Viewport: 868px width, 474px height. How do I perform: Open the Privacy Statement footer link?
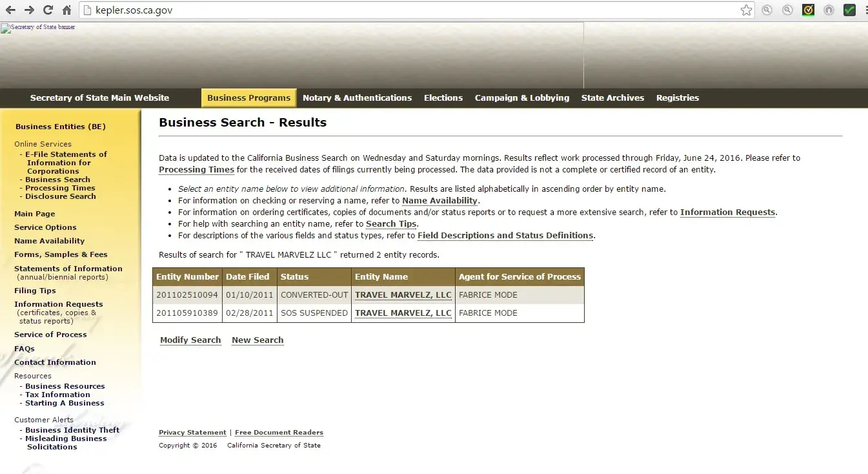pos(192,433)
